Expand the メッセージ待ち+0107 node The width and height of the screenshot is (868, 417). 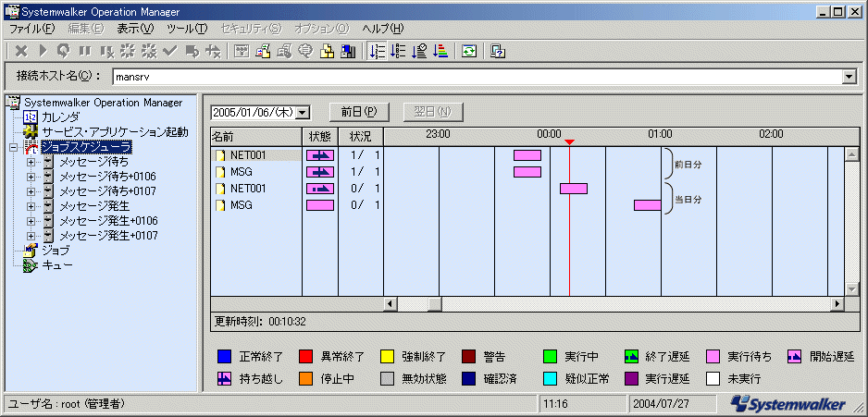[31, 191]
